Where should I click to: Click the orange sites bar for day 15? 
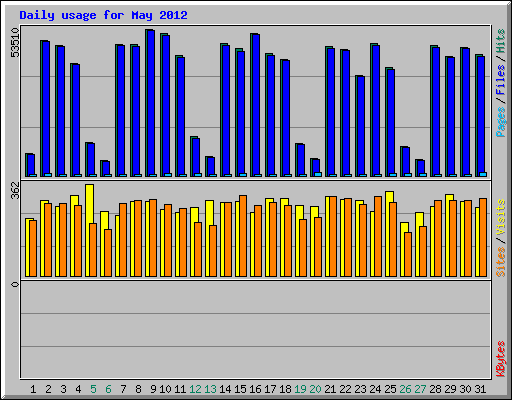click(x=243, y=236)
